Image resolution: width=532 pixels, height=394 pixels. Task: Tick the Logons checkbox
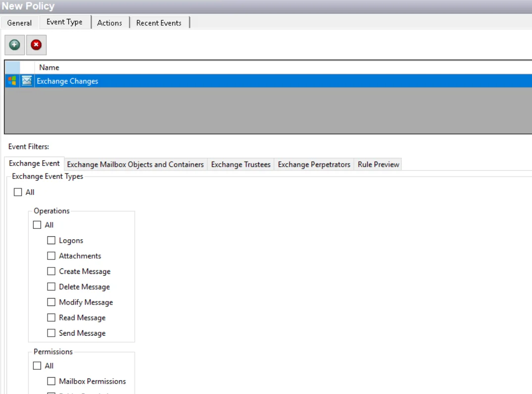pos(51,240)
